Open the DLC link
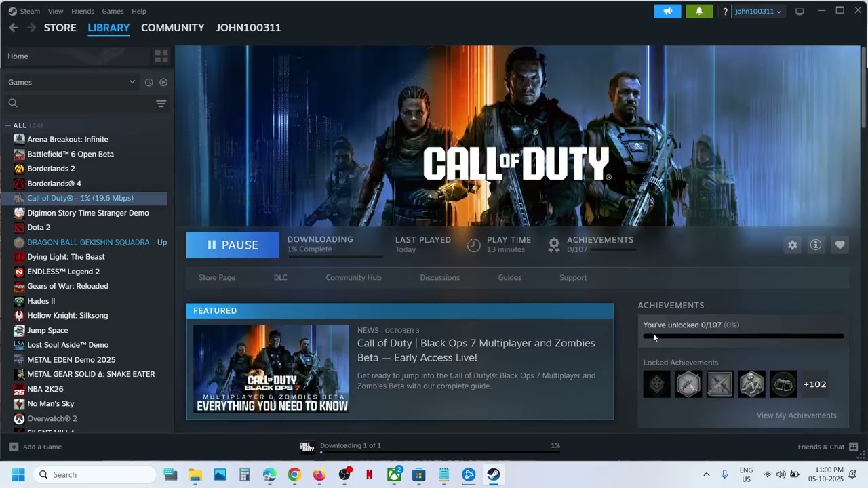Screen dimensions: 868x488 tap(281, 277)
